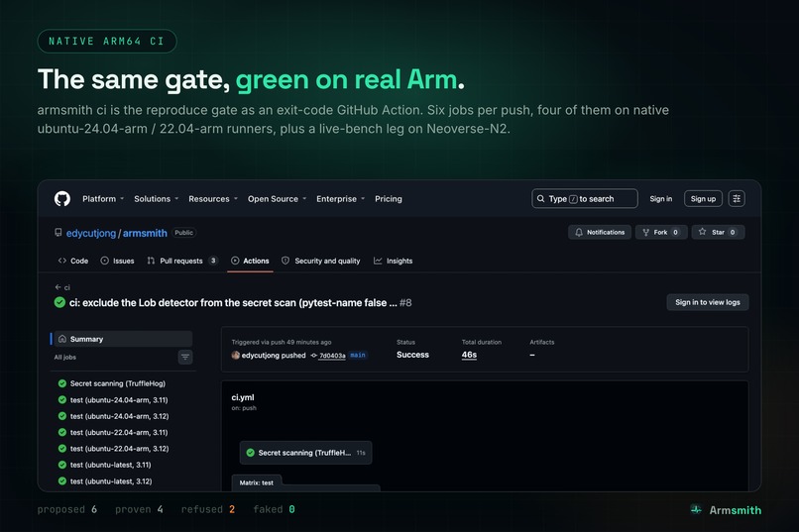Expand the Resources dropdown menu
Screen dimensions: 799x532
click(213, 199)
